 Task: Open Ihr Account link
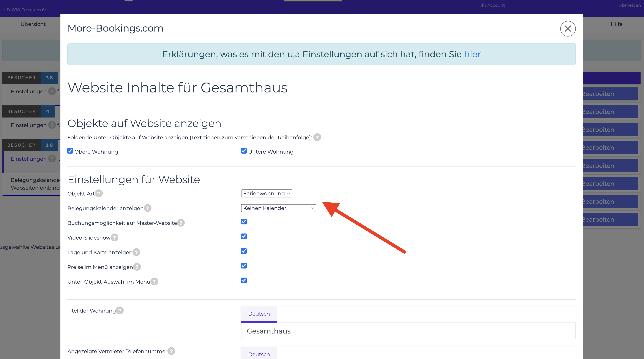coord(492,5)
